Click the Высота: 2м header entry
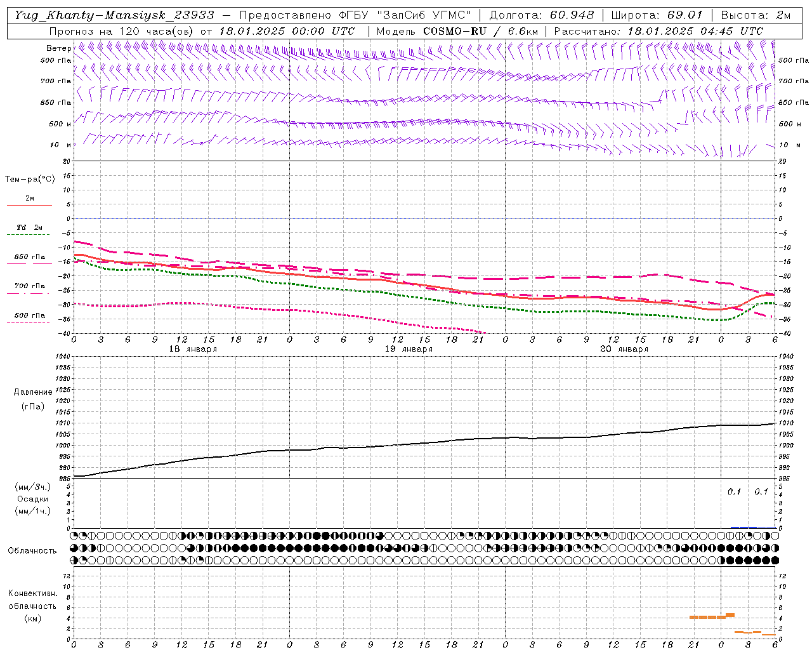The width and height of the screenshot is (812, 650). 756,15
